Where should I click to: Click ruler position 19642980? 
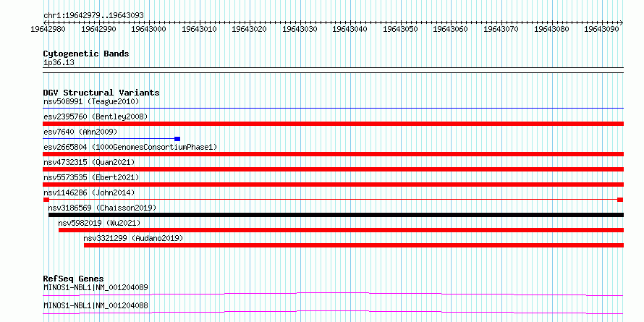pyautogui.click(x=48, y=29)
